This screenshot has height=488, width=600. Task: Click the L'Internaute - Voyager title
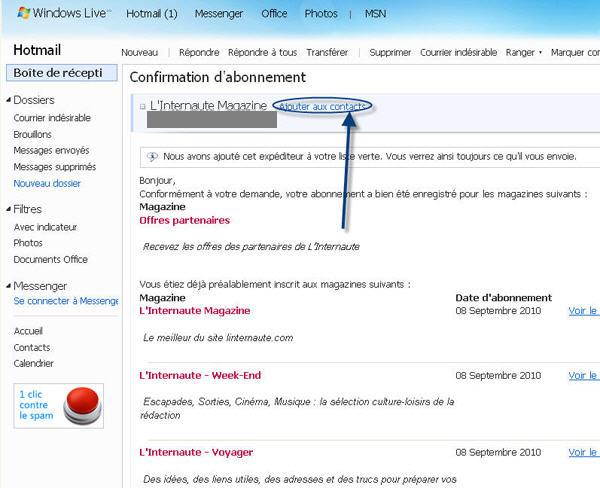coord(196,452)
